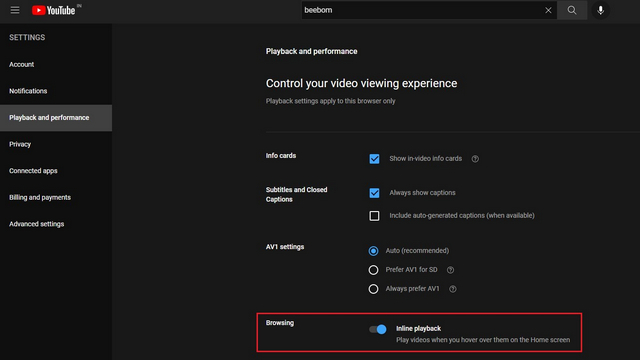Select Auto (recommended) AV1 option
640x360 pixels.
(x=373, y=251)
